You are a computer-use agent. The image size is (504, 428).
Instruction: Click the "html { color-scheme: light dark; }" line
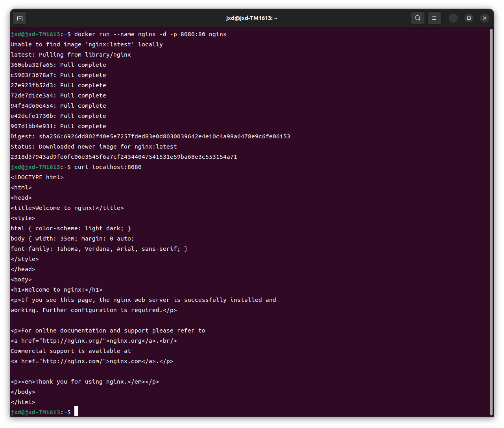click(x=71, y=228)
